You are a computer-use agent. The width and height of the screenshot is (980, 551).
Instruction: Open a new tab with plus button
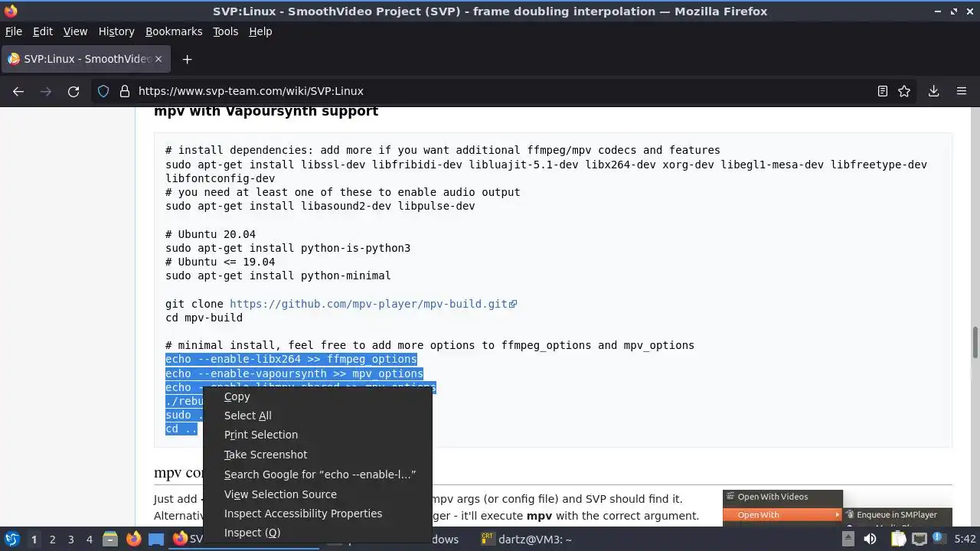187,59
